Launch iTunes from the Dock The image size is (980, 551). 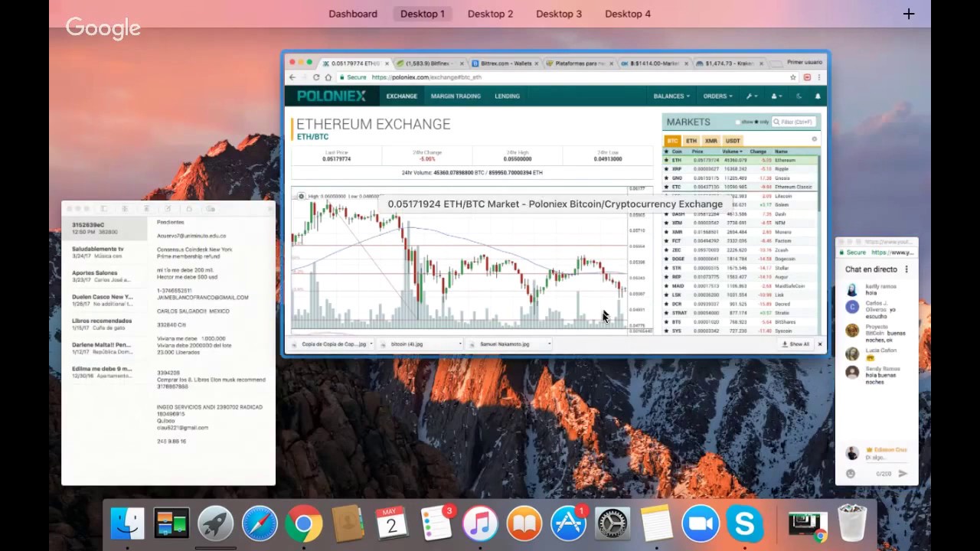coord(480,524)
